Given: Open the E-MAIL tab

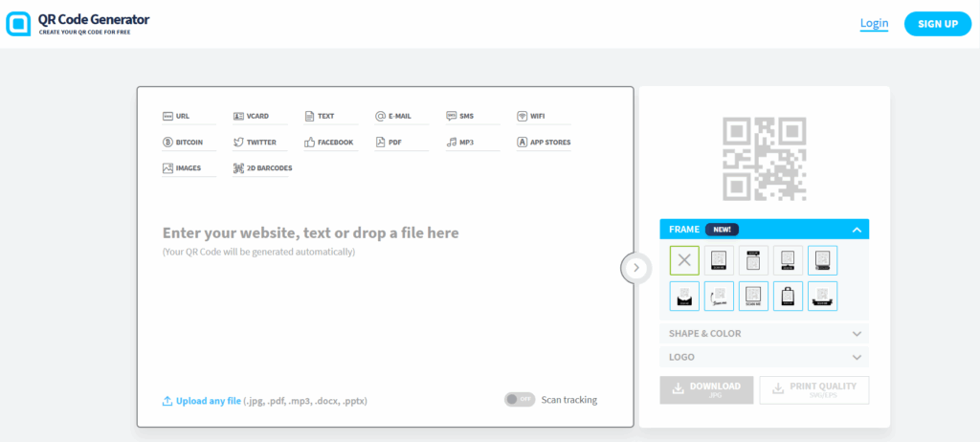Looking at the screenshot, I should 402,117.
